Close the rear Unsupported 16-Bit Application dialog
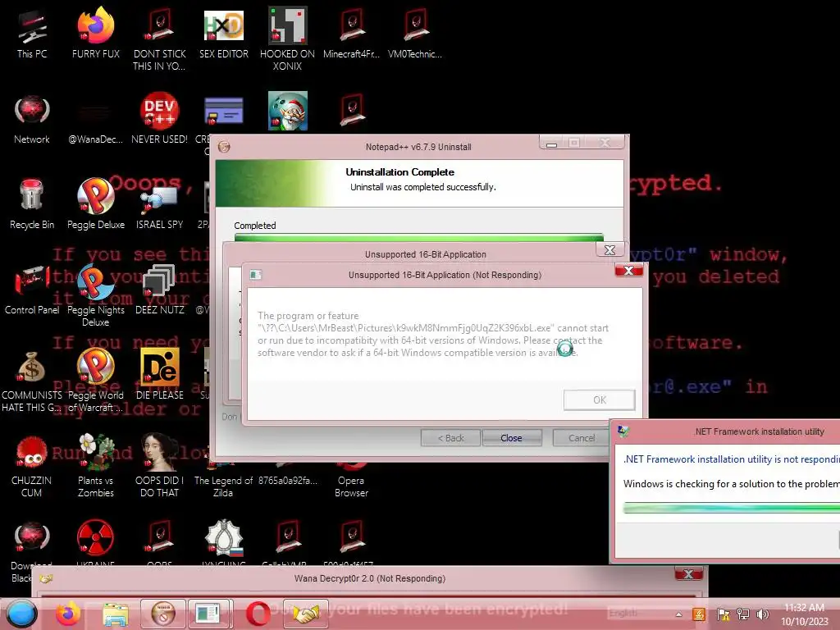This screenshot has width=840, height=630. click(609, 249)
